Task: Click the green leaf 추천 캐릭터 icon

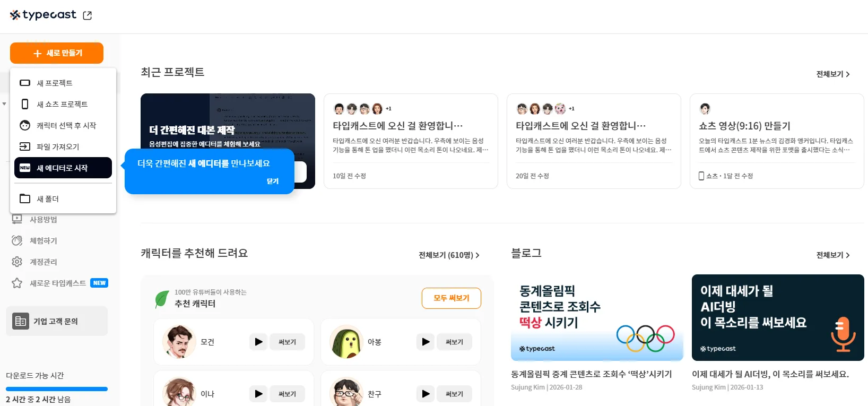Action: [162, 299]
